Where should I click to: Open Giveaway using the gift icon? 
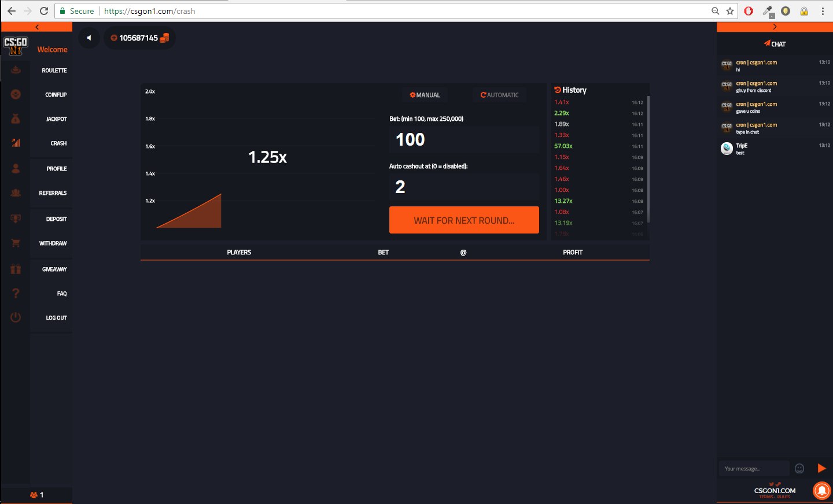[16, 269]
